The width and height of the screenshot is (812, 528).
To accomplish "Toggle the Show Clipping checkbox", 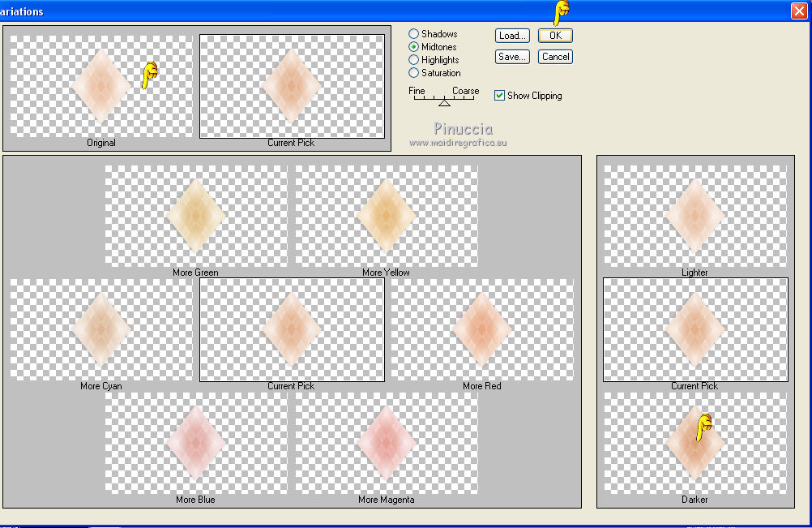I will click(x=499, y=96).
